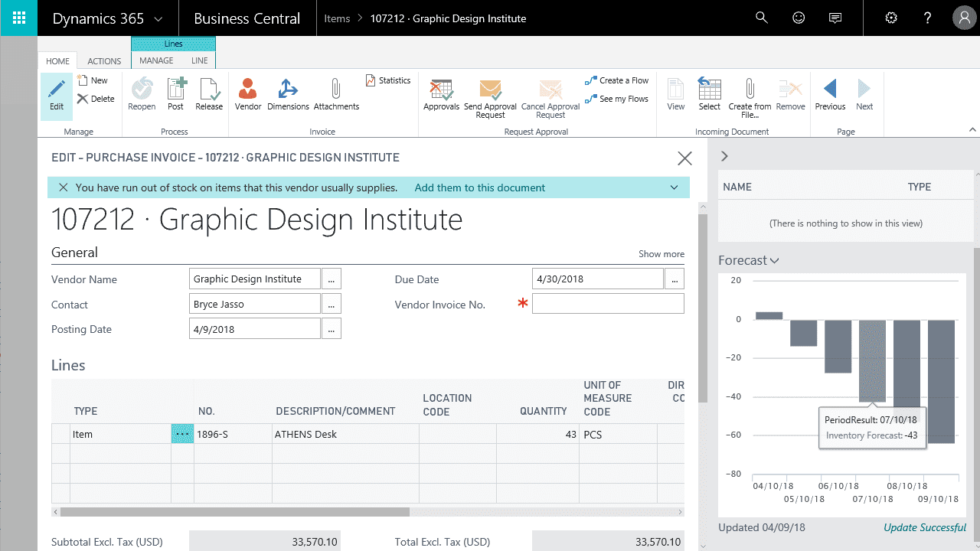Click Show more in General
The image size is (980, 551).
(x=661, y=254)
